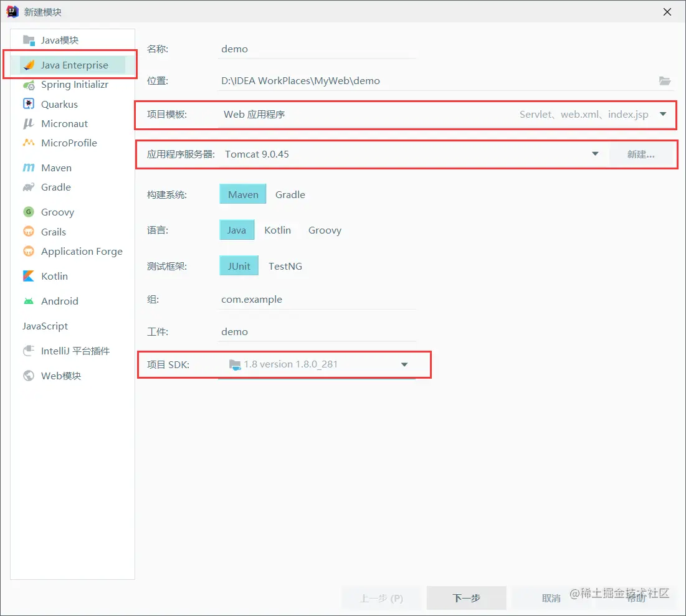Click the Java Enterprise icon

tap(29, 65)
